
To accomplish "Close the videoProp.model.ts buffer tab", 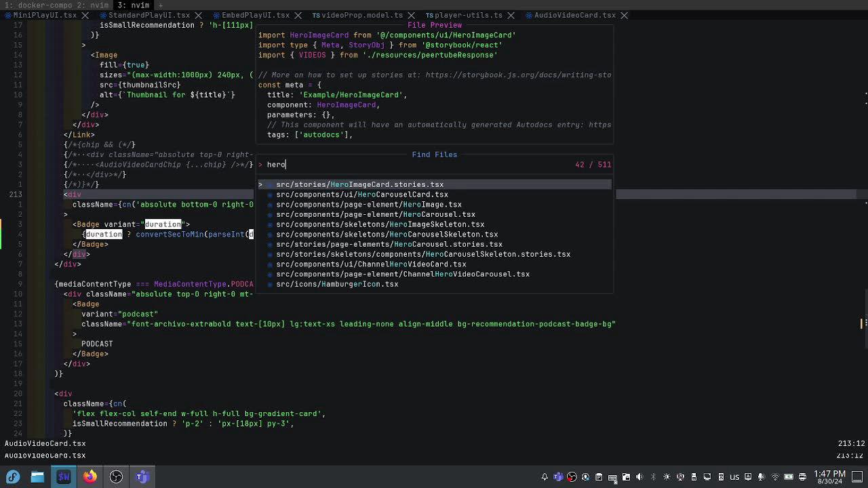I will pyautogui.click(x=412, y=15).
